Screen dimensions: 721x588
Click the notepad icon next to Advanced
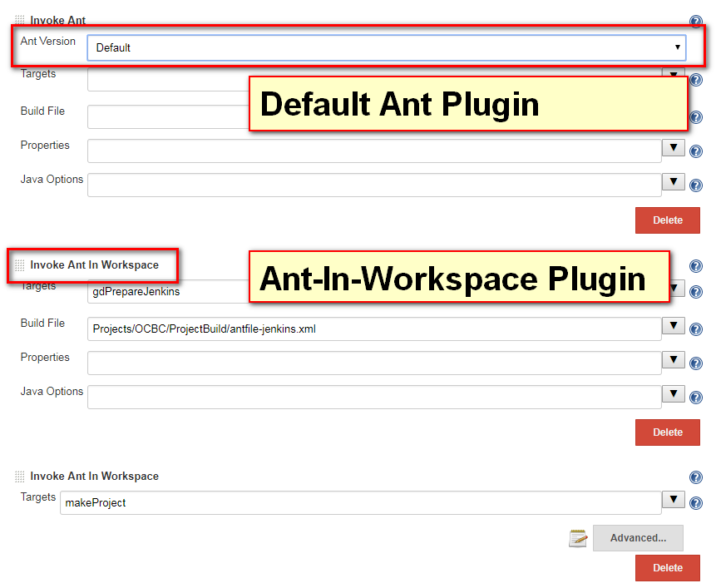coord(578,538)
